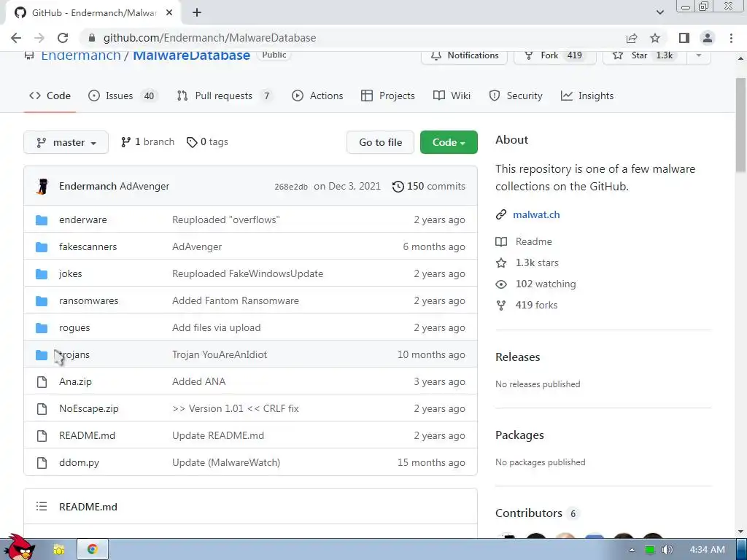Expand the green Code dropdown
The width and height of the screenshot is (747, 560).
click(449, 142)
